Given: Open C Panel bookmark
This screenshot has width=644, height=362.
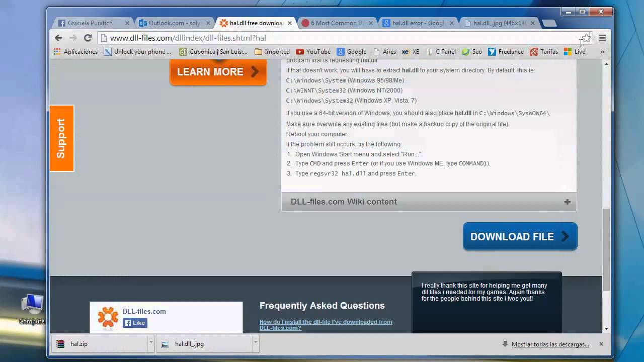Looking at the screenshot, I should (441, 52).
